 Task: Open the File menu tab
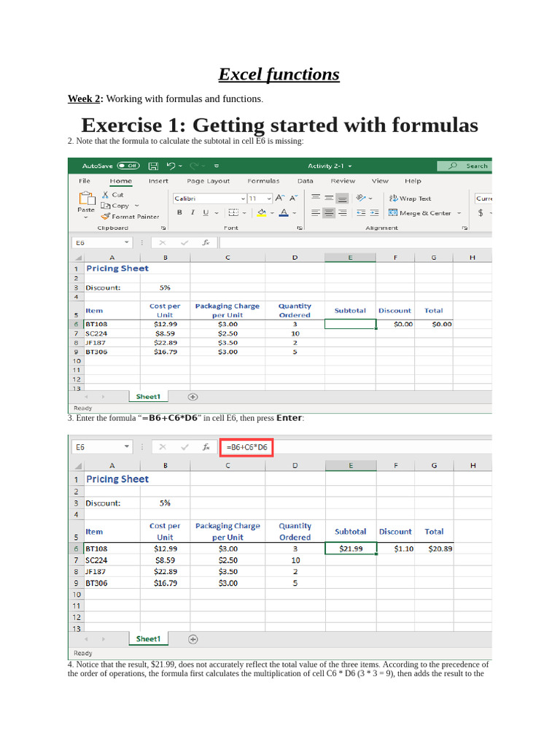click(x=85, y=181)
